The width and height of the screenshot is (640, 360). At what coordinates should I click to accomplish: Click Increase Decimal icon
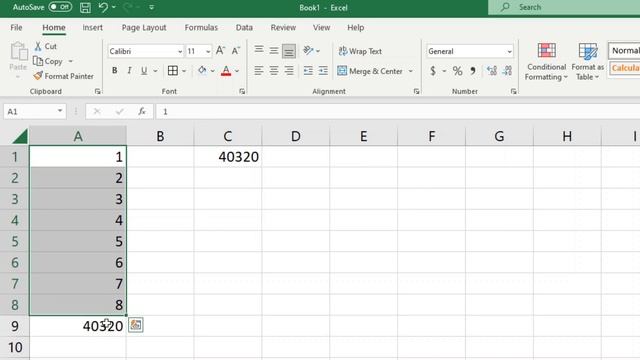pos(492,71)
